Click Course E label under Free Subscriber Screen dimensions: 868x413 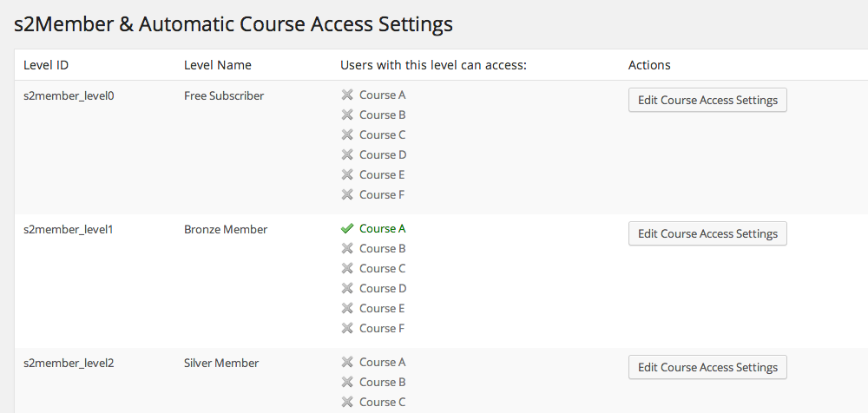[382, 174]
